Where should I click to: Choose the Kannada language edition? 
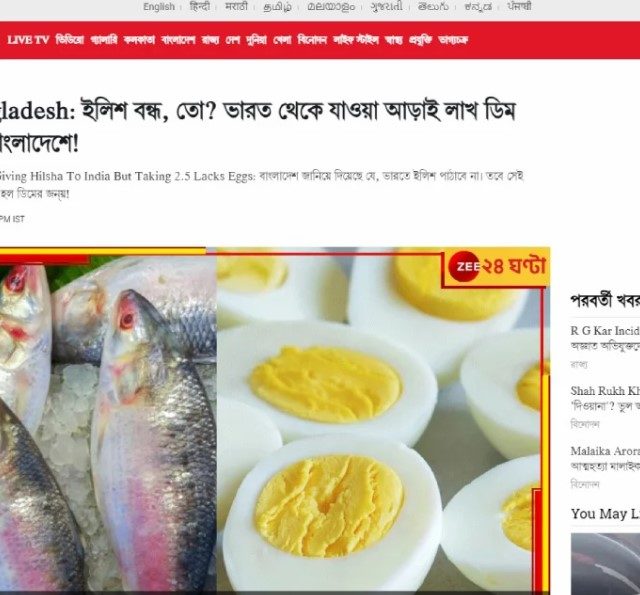click(x=478, y=7)
